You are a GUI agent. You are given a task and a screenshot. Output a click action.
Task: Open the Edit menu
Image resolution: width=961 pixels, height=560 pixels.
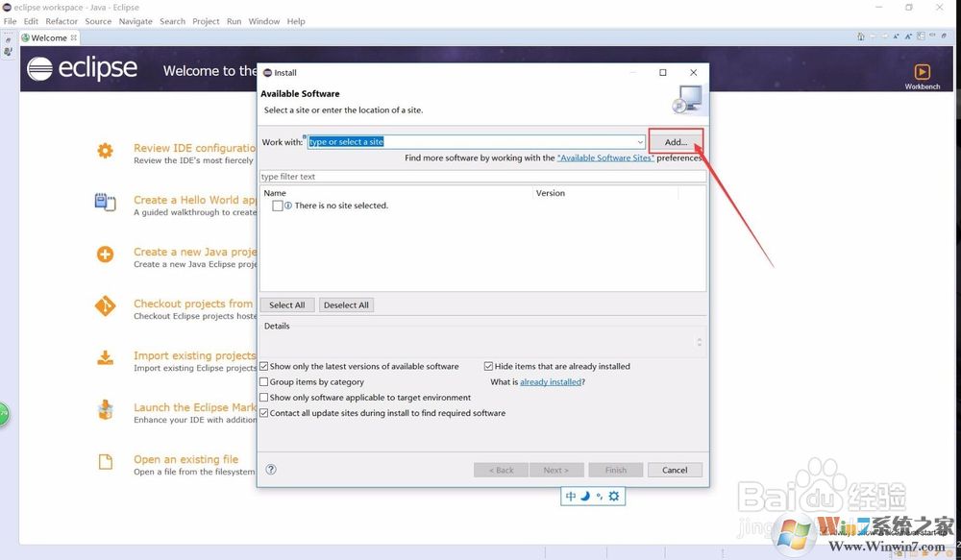tap(31, 21)
